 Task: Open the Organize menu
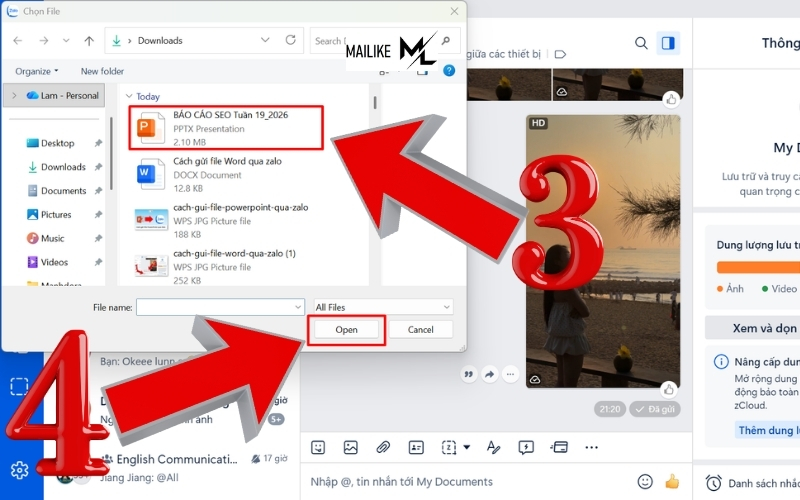click(36, 71)
